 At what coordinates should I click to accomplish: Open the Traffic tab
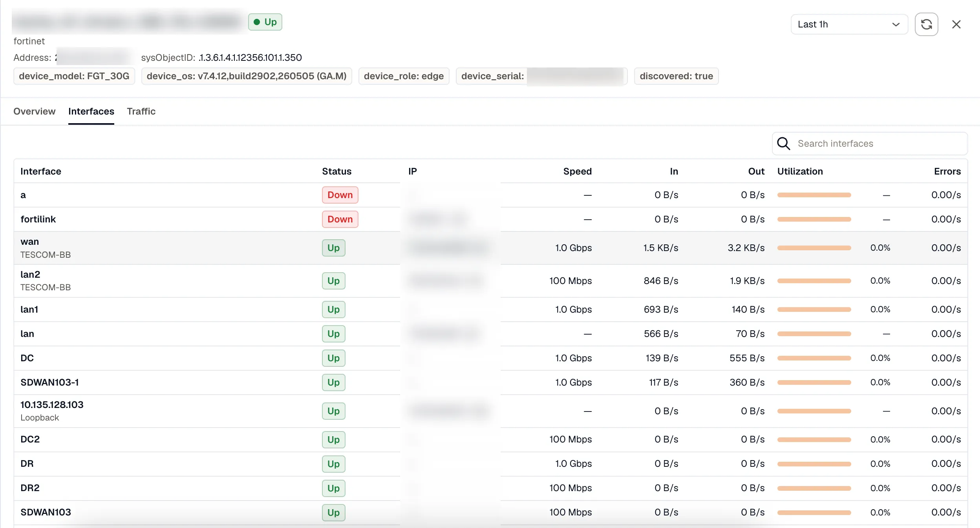141,111
